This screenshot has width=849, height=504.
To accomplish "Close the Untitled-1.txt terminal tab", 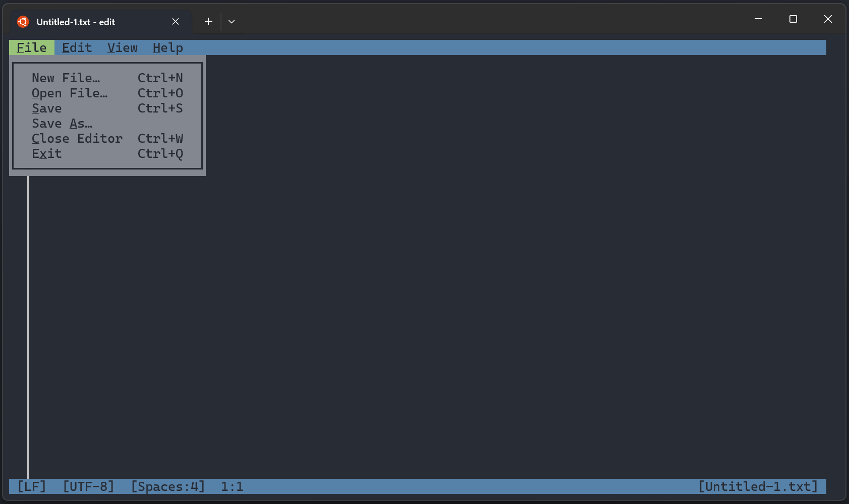I will click(x=176, y=22).
